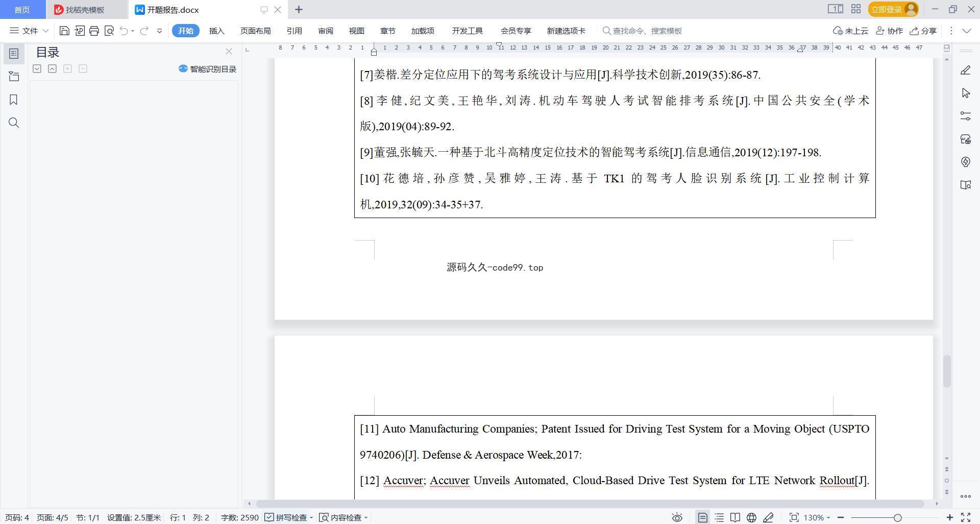Toggle eye protection mode icon in status bar
This screenshot has height=524, width=980.
pos(677,517)
